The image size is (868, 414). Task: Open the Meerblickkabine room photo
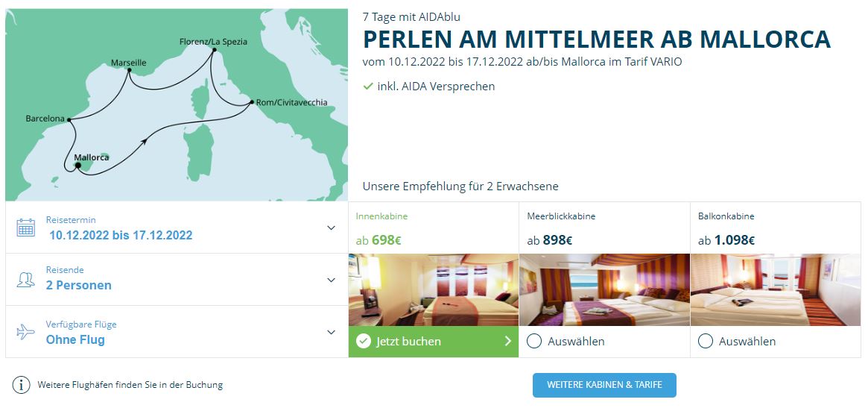pos(604,290)
